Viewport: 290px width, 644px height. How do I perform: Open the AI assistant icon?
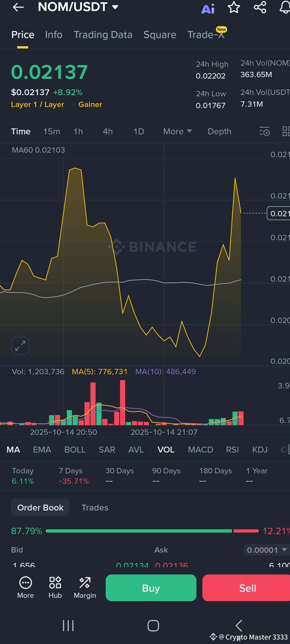click(x=208, y=8)
